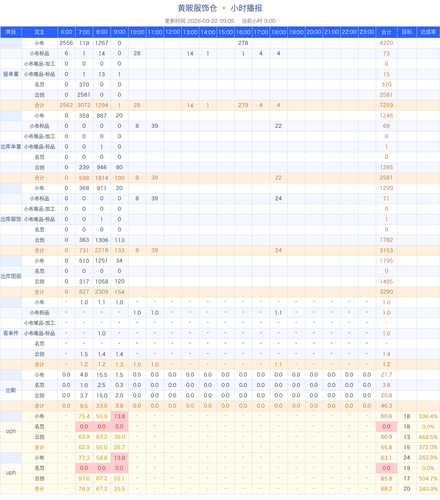
Task: Click the 货主 column header
Action: (39, 32)
